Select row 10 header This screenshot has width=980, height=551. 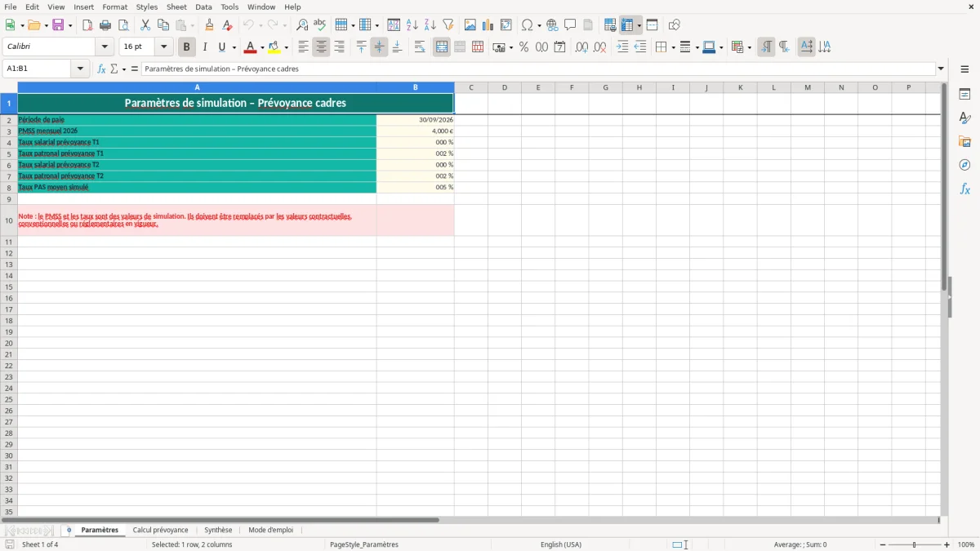click(x=9, y=220)
